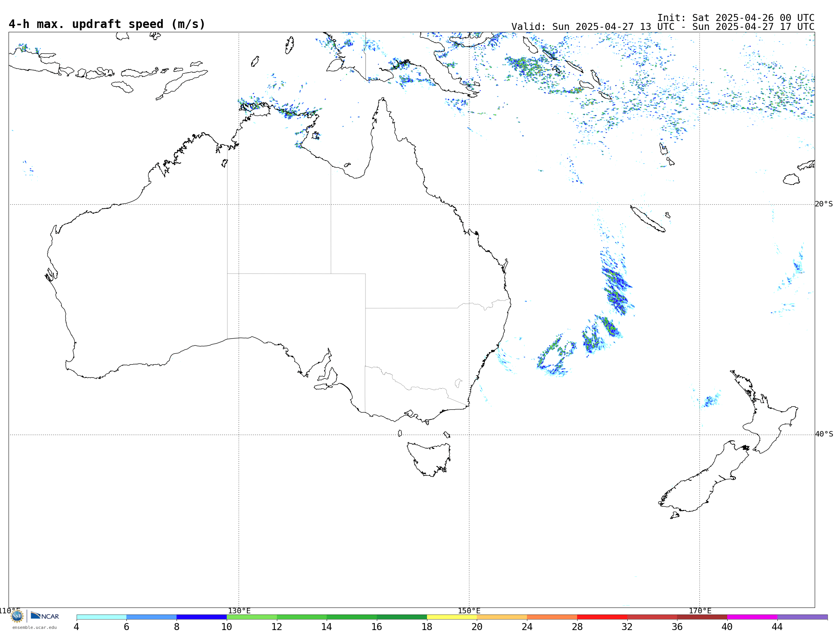Click the colorbar tick label 44
Viewport: 840px width, 632px height.
point(777,627)
